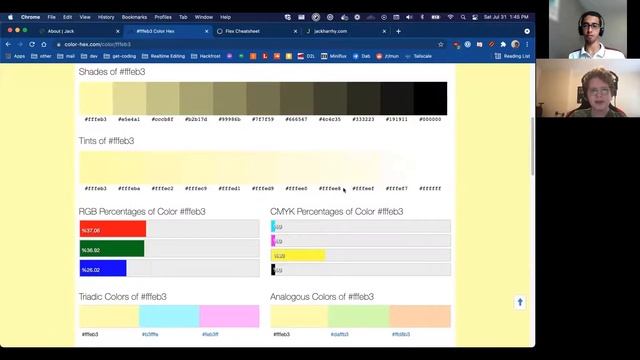Click the #7f7f59 label under Shades
This screenshot has width=640, height=360.
pos(263,119)
